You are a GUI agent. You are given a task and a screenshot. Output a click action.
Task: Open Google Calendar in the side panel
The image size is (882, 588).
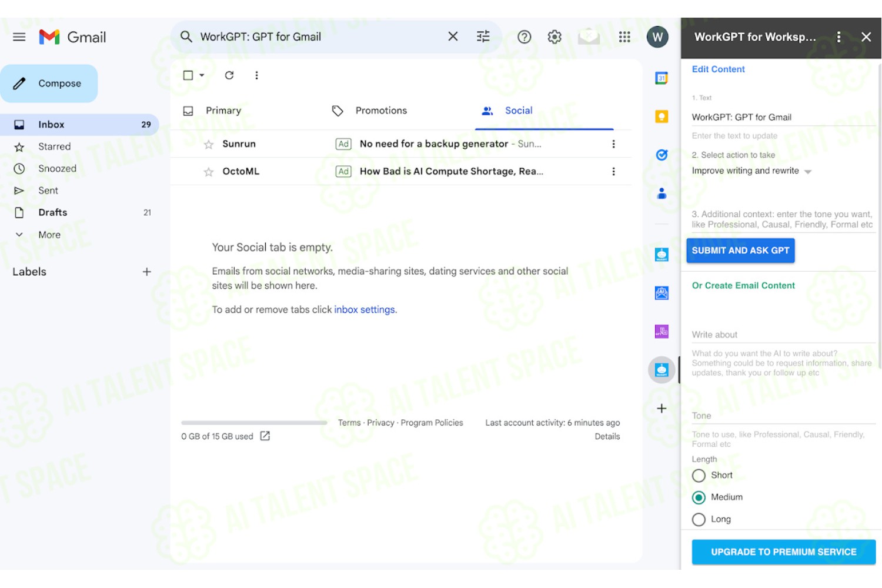[x=661, y=78]
